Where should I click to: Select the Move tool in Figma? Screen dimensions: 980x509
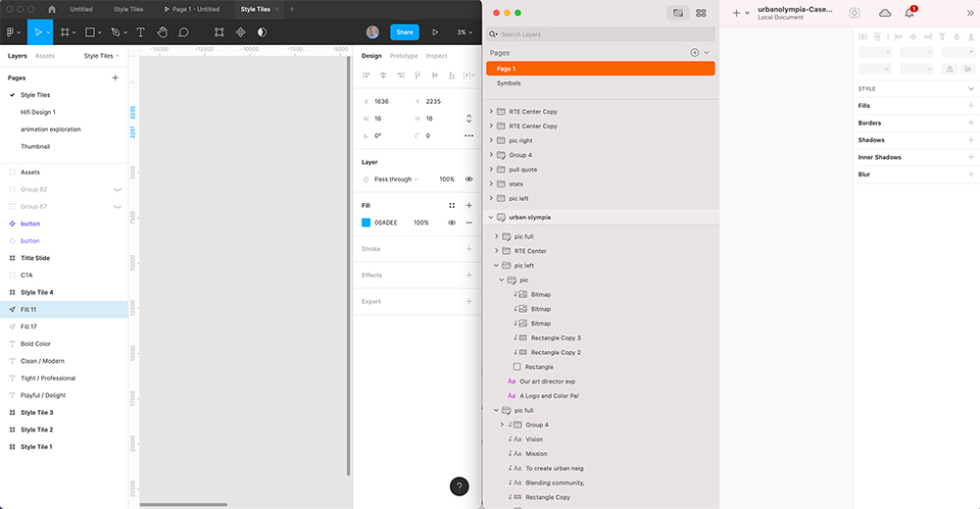tap(40, 32)
